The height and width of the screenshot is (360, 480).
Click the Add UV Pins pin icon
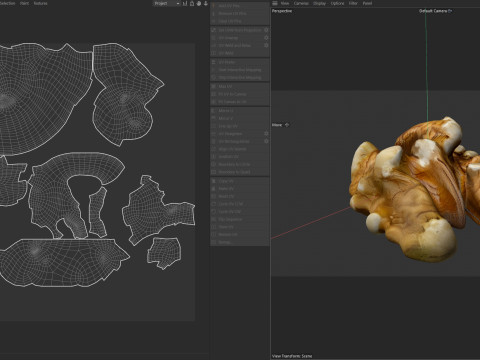pos(214,6)
